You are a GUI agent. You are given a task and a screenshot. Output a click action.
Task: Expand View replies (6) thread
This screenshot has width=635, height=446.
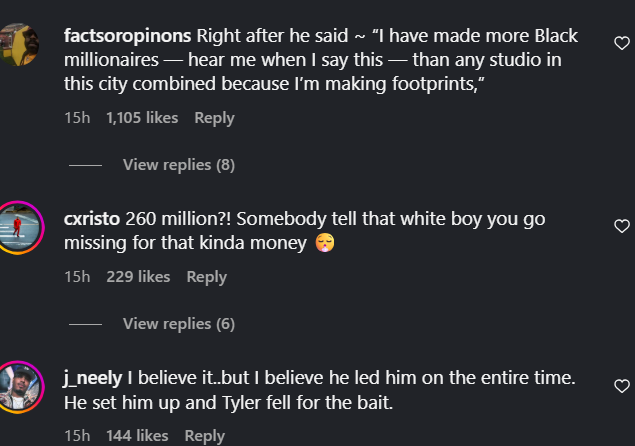click(178, 323)
